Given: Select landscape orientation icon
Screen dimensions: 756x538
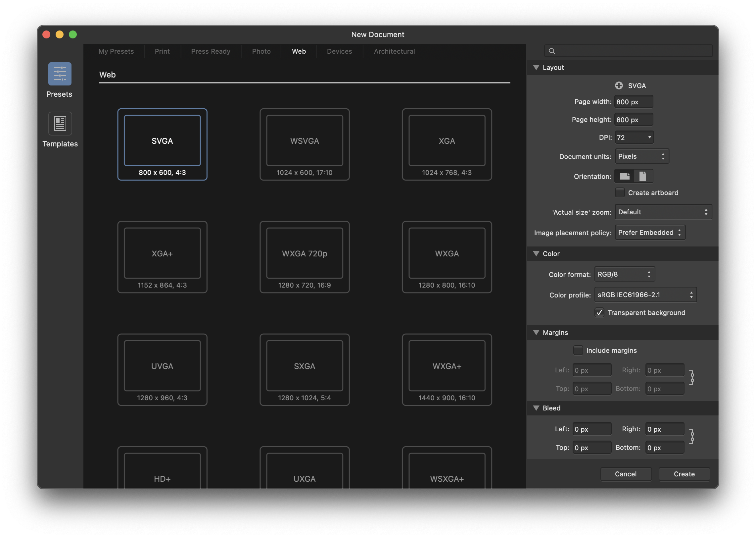Looking at the screenshot, I should pyautogui.click(x=625, y=176).
